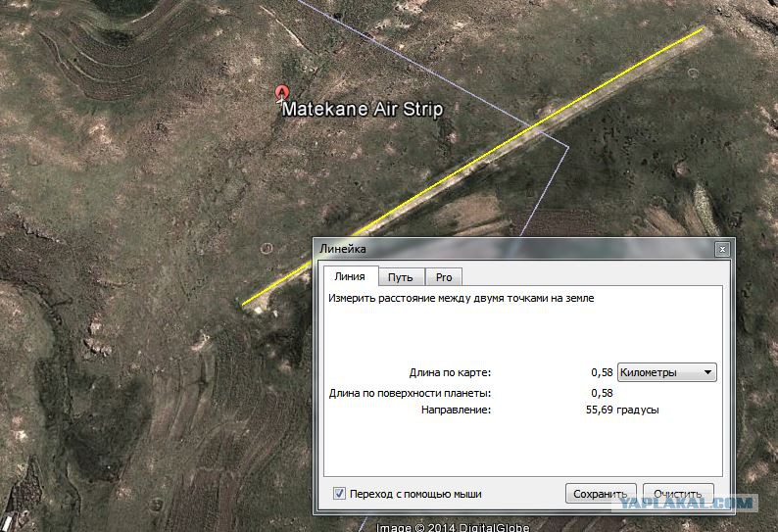Open the Километры units dropdown
This screenshot has width=778, height=532.
[x=667, y=372]
